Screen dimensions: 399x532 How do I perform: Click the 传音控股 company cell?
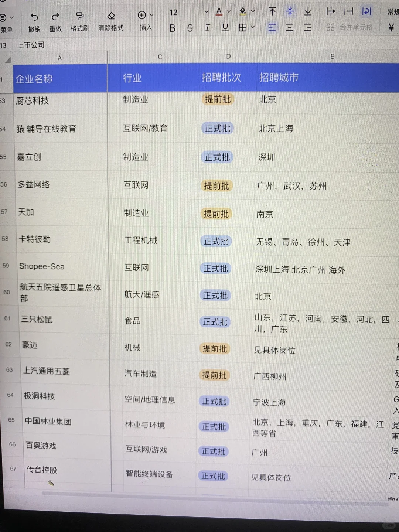[67, 470]
